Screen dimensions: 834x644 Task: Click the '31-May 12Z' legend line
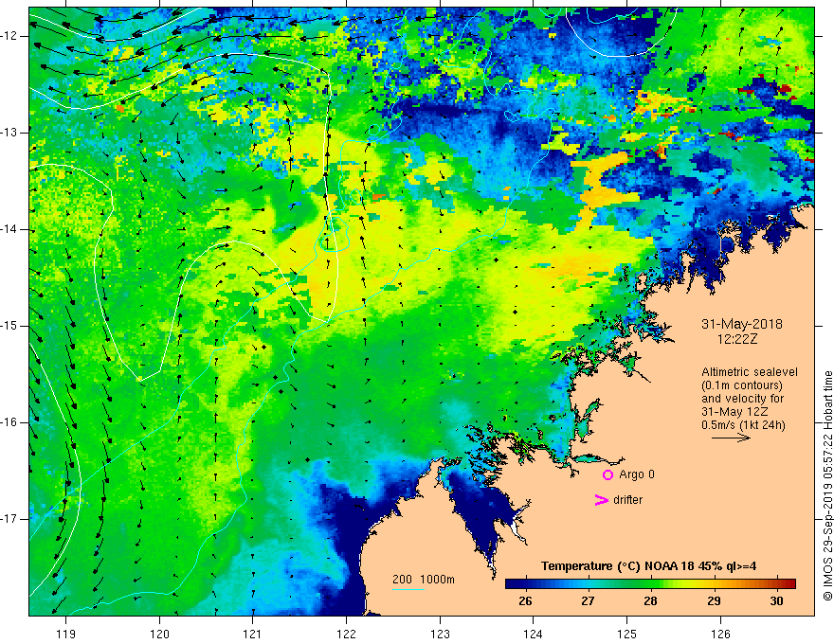(734, 412)
